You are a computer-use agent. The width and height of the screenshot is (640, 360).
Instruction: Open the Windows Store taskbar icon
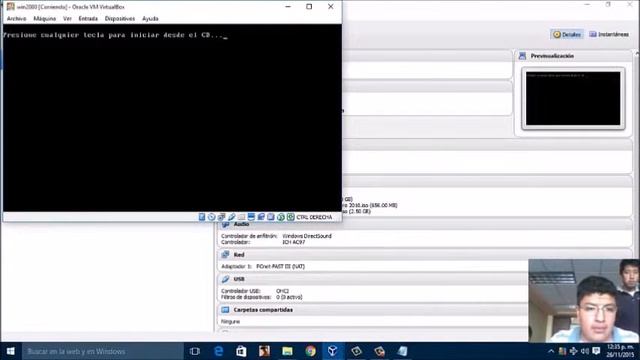pyautogui.click(x=241, y=351)
